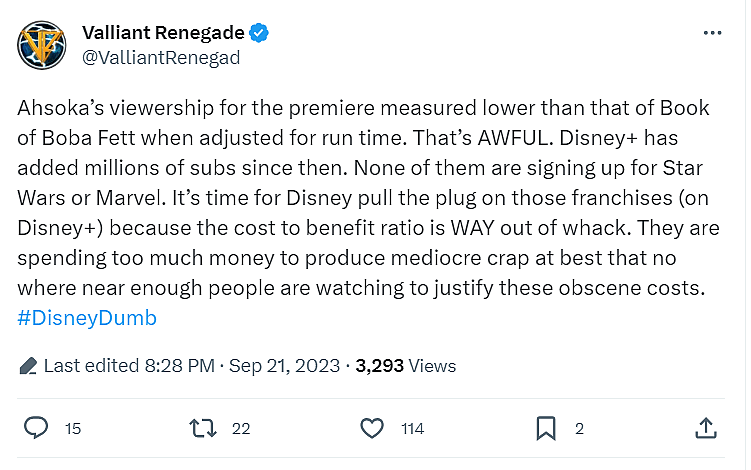Screen dimensions: 751x470
Task: Bookmark this tweet
Action: [545, 428]
